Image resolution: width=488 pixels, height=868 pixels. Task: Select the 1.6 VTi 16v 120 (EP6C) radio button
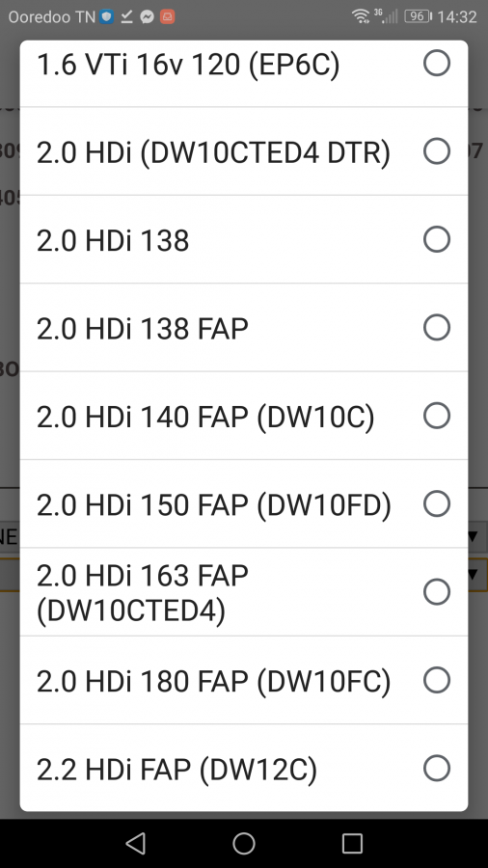coord(437,63)
